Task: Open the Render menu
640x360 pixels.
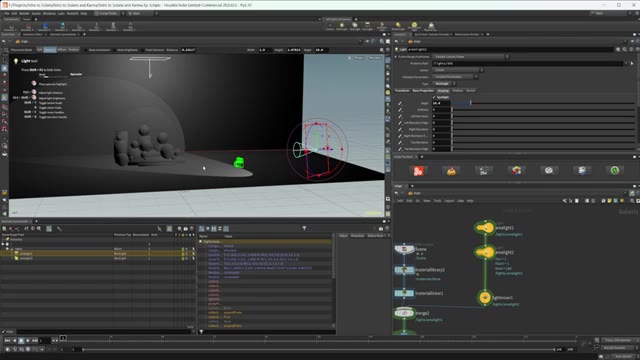Action: [x=24, y=13]
